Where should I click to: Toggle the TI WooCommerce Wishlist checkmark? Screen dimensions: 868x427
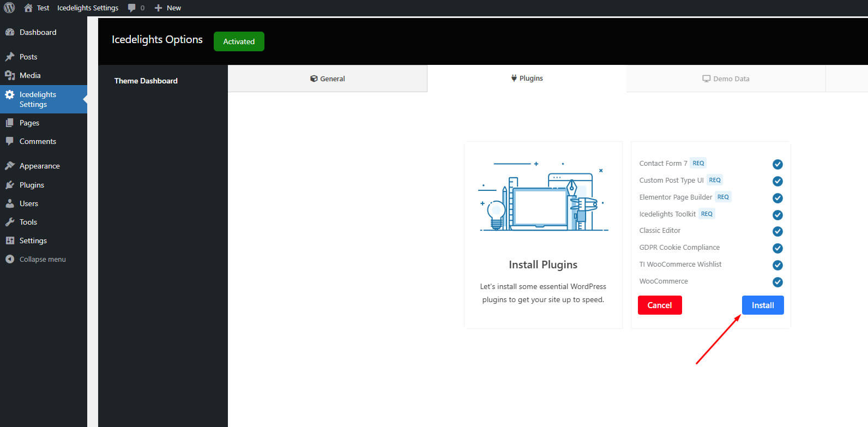[x=777, y=265]
